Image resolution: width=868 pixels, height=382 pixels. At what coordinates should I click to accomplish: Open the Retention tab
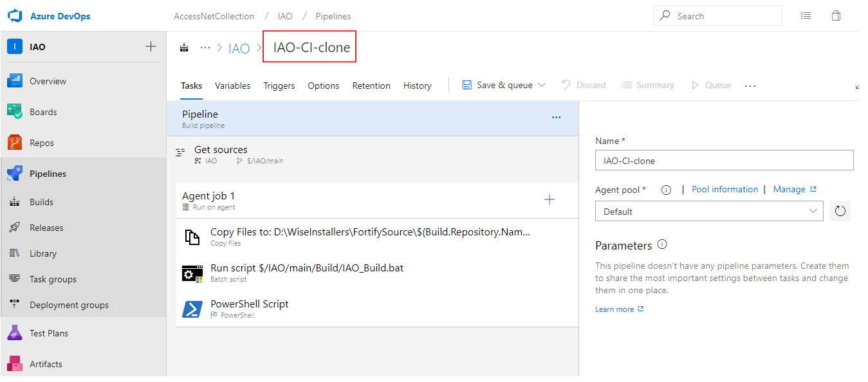point(371,86)
